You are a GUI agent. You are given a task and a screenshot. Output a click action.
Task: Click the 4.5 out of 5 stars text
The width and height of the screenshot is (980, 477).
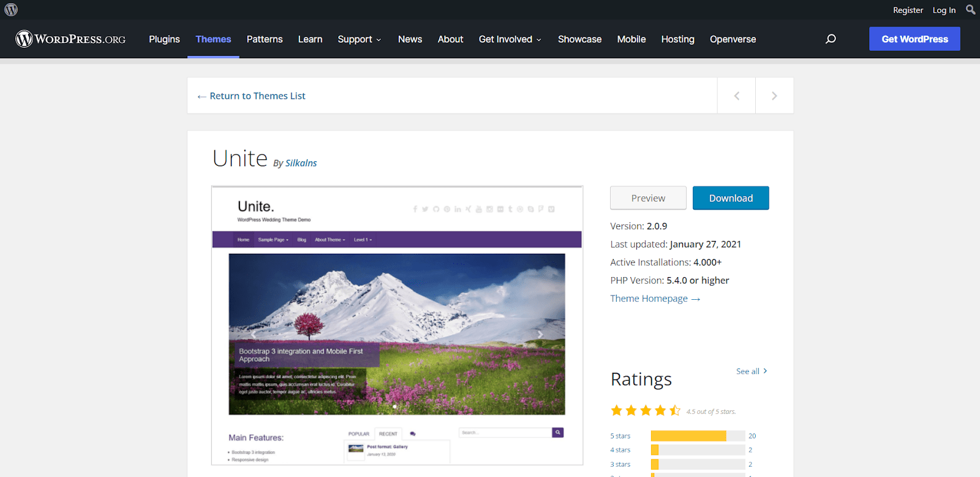[x=711, y=411]
